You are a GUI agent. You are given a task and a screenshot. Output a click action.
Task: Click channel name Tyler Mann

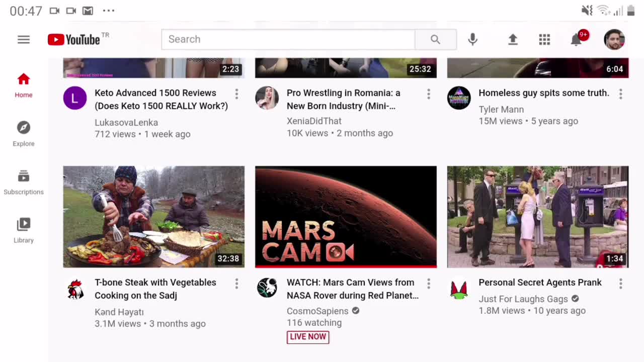(x=501, y=110)
